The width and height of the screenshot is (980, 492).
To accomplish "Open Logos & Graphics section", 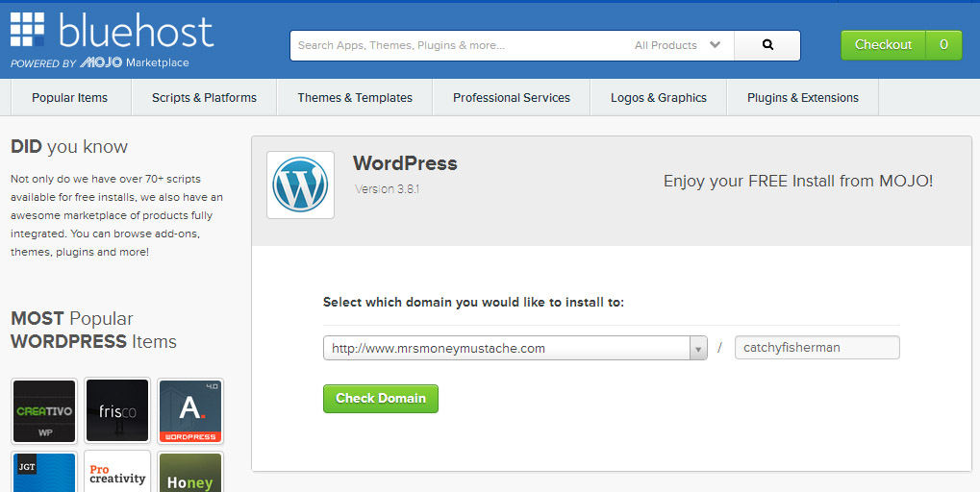I will coord(659,97).
